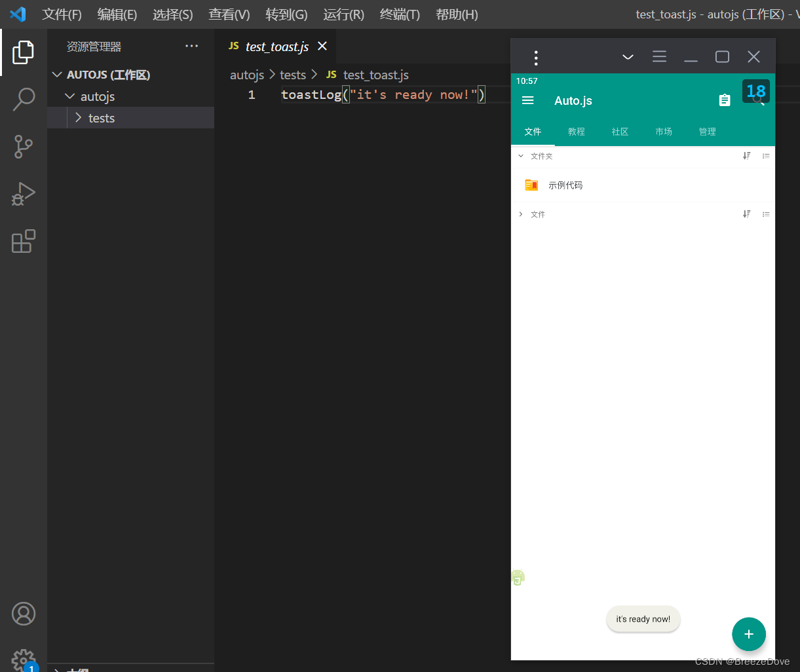
Task: Switch to the 社区 tab in Auto.js
Action: [620, 132]
